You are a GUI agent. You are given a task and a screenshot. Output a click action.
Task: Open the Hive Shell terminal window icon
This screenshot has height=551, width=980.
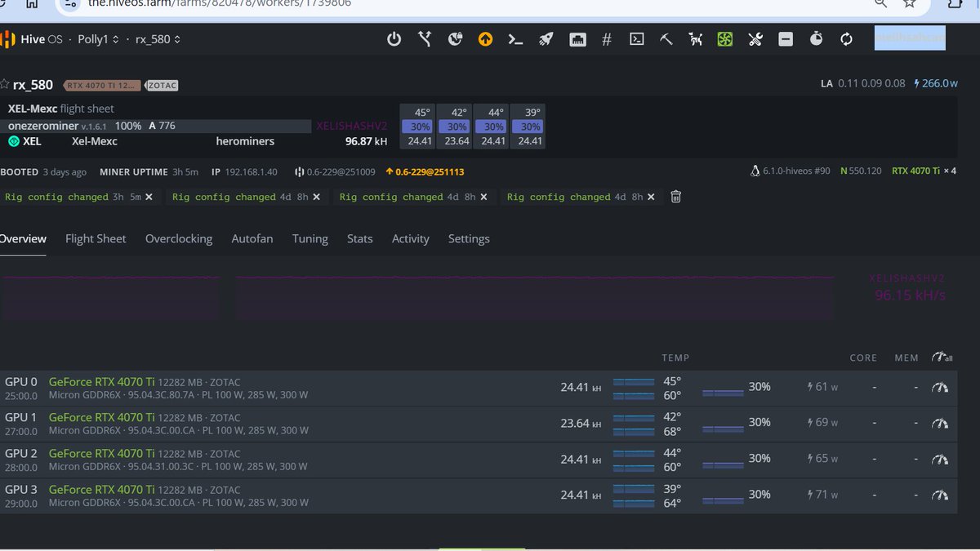tap(636, 38)
